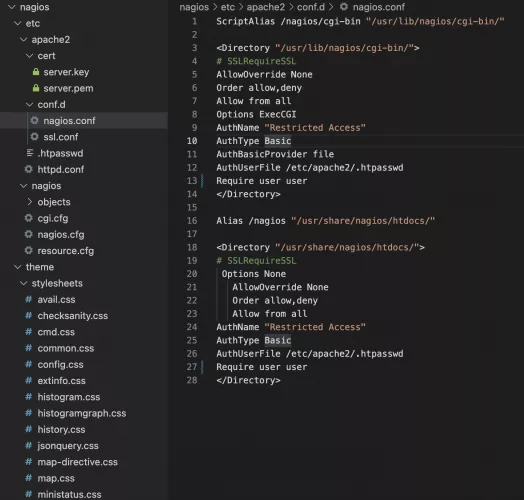Click 'Require user user' on line 13

point(262,181)
